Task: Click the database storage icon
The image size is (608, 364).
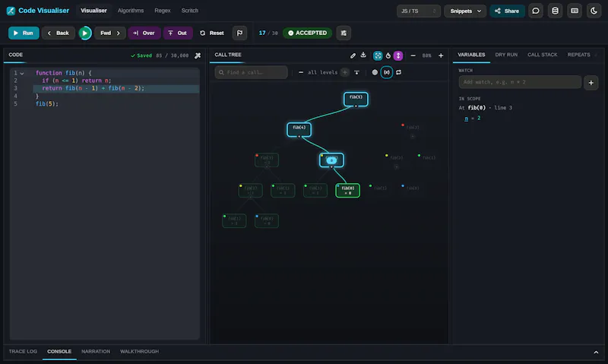Action: [555, 11]
